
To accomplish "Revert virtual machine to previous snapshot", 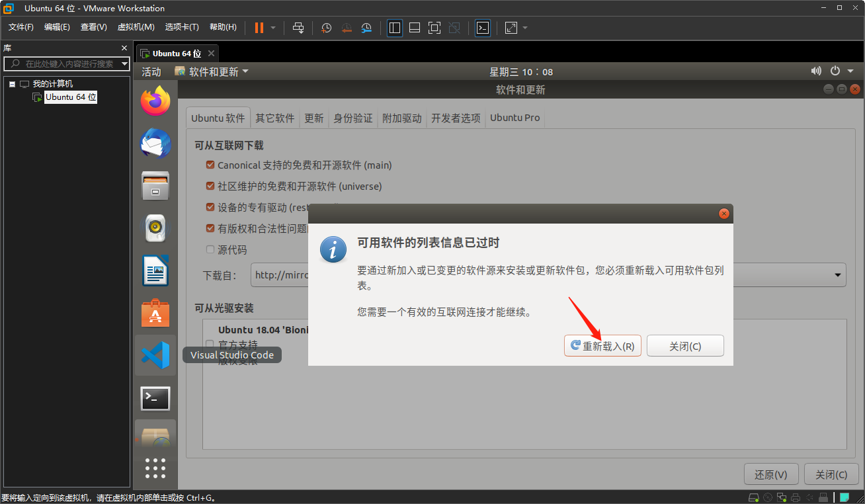I will tap(347, 28).
